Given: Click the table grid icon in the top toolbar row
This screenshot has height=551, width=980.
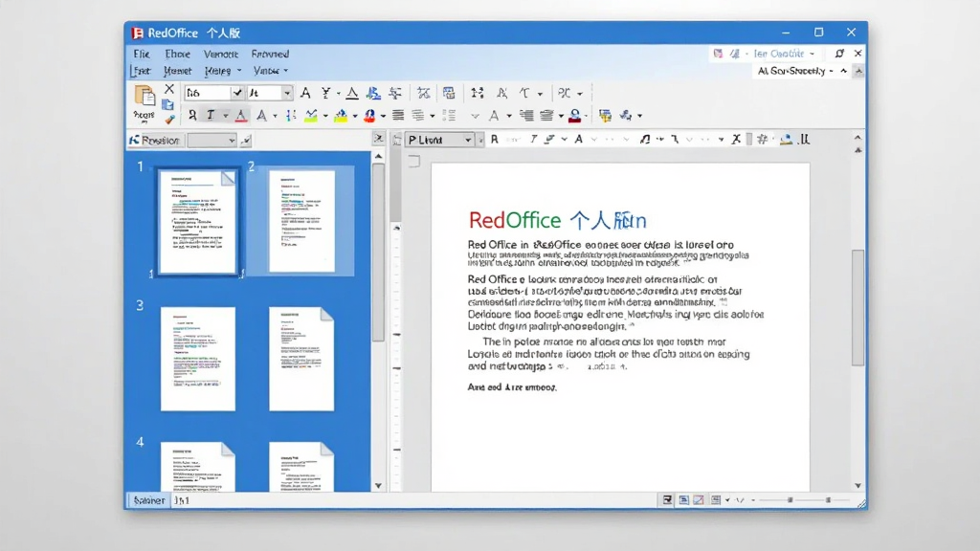Looking at the screenshot, I should [x=449, y=93].
